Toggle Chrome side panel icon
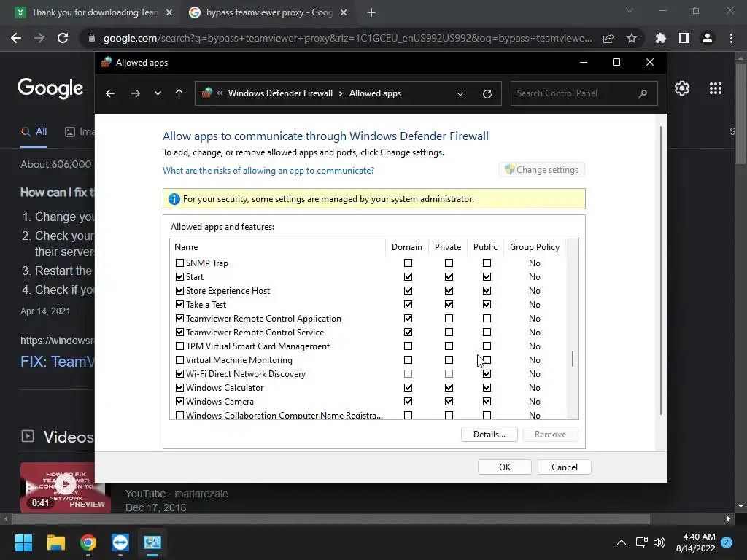This screenshot has width=747, height=560. (x=684, y=38)
